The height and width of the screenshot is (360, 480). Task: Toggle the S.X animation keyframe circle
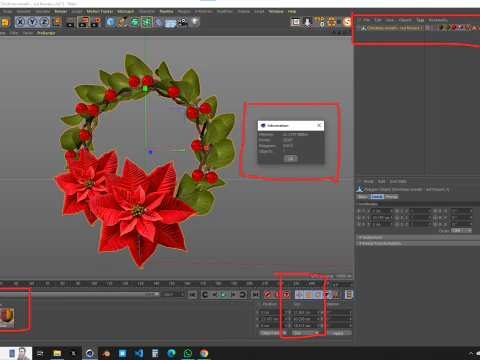(x=397, y=211)
